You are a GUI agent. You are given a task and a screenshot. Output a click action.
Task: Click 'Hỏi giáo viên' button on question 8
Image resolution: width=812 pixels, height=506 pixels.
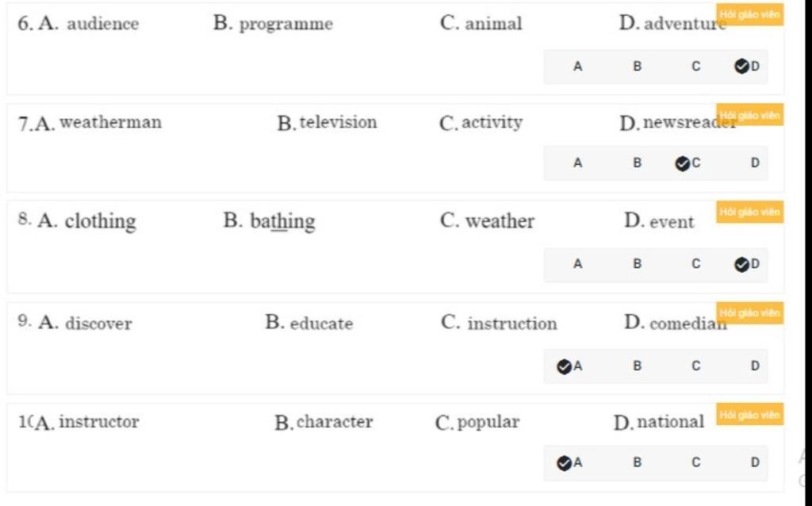point(750,213)
